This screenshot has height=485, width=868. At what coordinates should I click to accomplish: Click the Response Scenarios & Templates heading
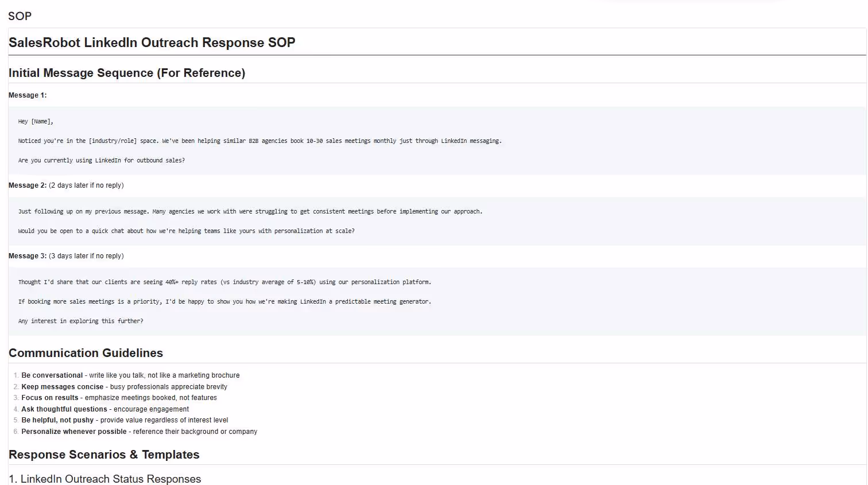[x=103, y=455]
